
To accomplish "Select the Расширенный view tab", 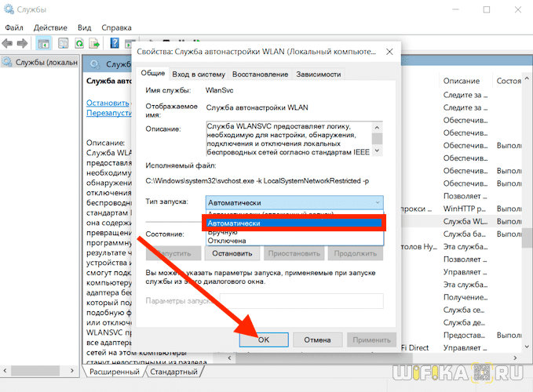I will 115,372.
